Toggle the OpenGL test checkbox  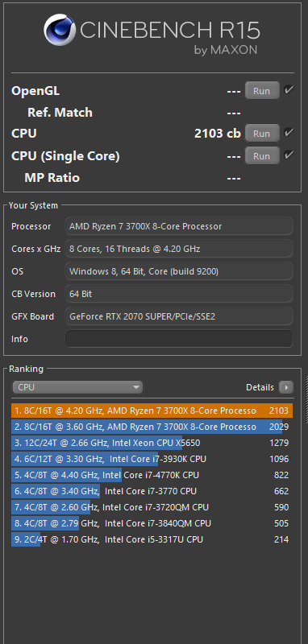tap(289, 90)
